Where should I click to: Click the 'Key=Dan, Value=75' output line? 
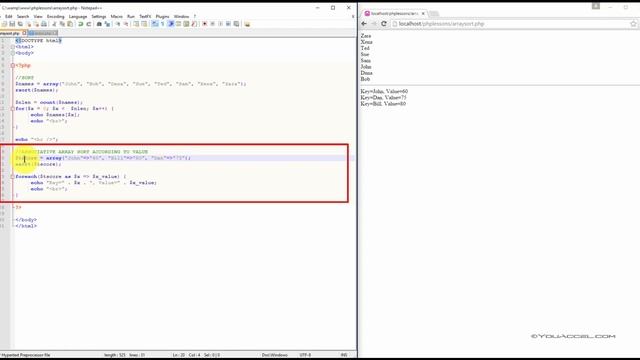[383, 98]
